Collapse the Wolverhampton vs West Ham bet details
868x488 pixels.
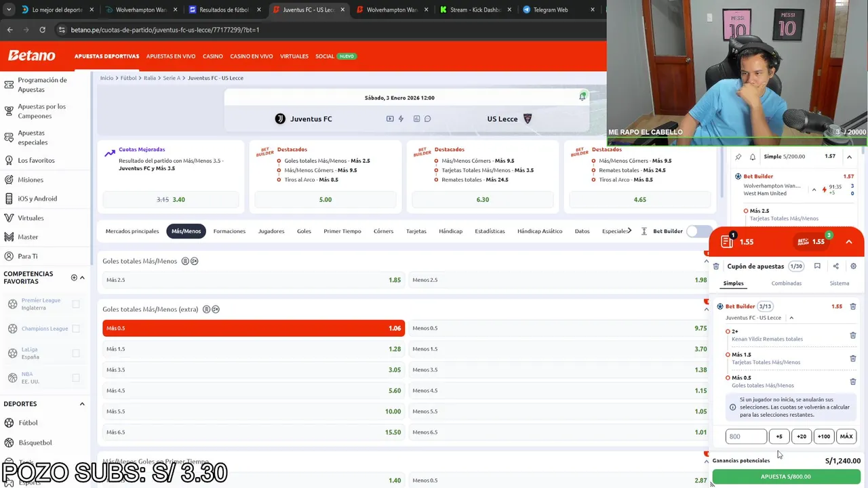(x=814, y=190)
